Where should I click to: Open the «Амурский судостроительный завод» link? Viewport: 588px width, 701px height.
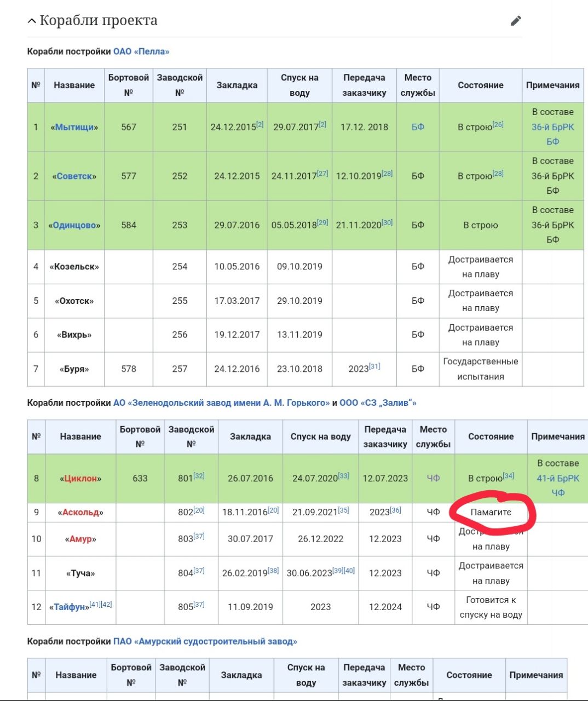205,641
